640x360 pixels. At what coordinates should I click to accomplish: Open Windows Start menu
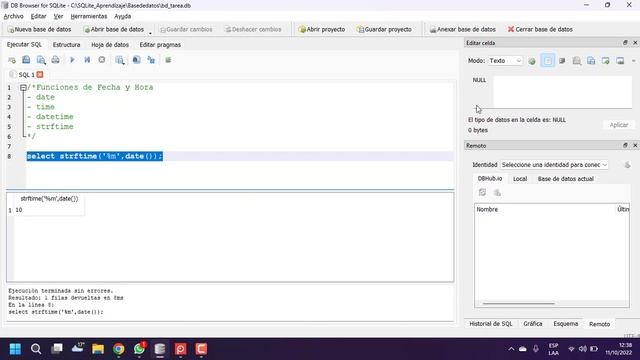(15, 349)
